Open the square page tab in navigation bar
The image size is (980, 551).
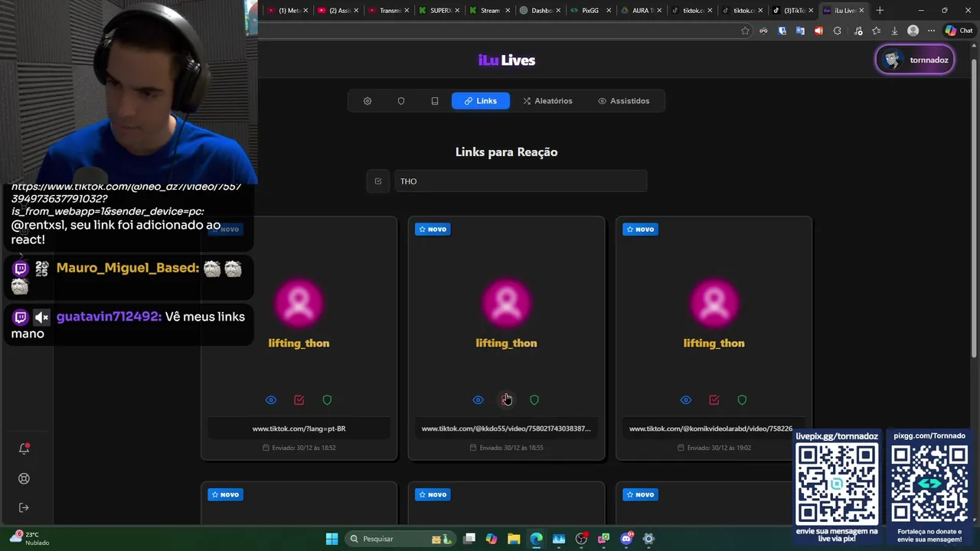coord(435,101)
